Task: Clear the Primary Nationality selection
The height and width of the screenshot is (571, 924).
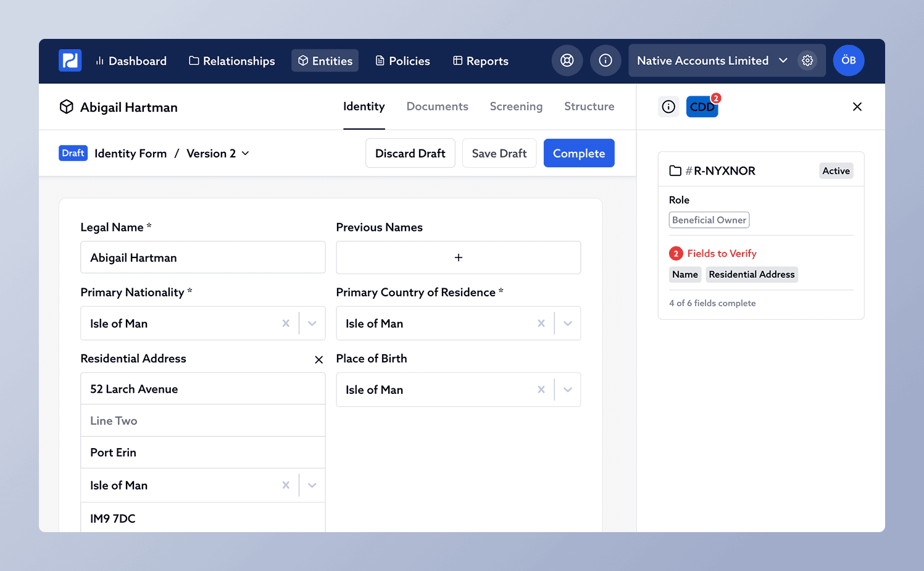Action: pos(286,323)
